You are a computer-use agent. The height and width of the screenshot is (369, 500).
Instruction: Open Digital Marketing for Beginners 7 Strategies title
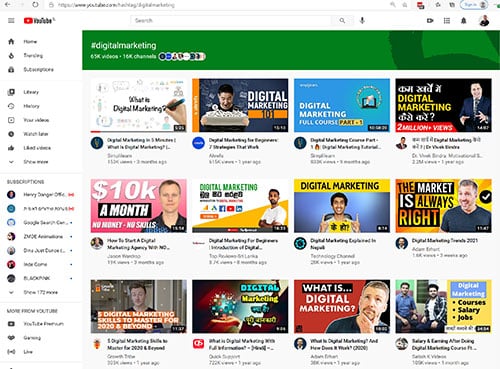point(244,143)
